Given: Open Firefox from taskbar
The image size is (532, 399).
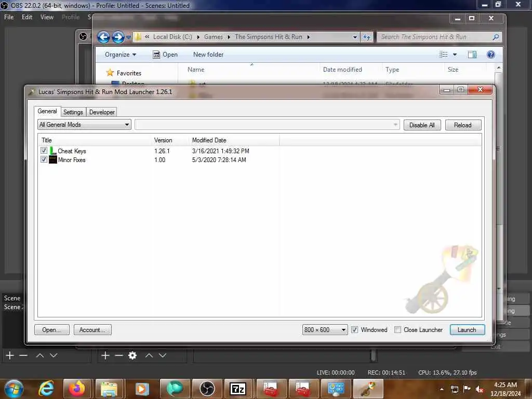Looking at the screenshot, I should [77, 389].
